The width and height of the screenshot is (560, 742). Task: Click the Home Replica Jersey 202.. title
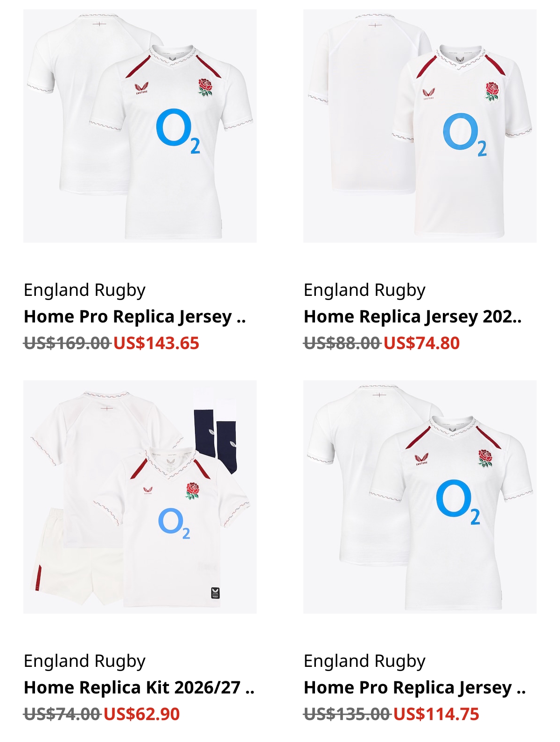(x=413, y=316)
